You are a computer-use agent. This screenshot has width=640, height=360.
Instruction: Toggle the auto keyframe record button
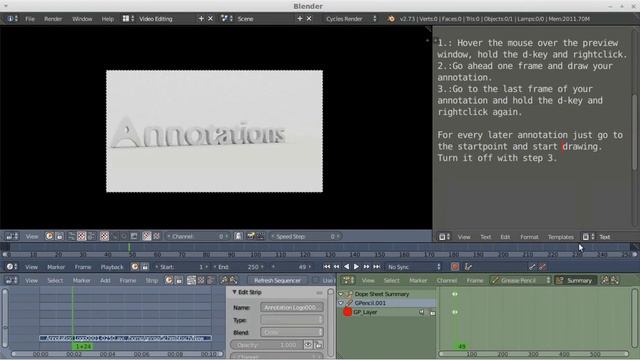point(455,267)
